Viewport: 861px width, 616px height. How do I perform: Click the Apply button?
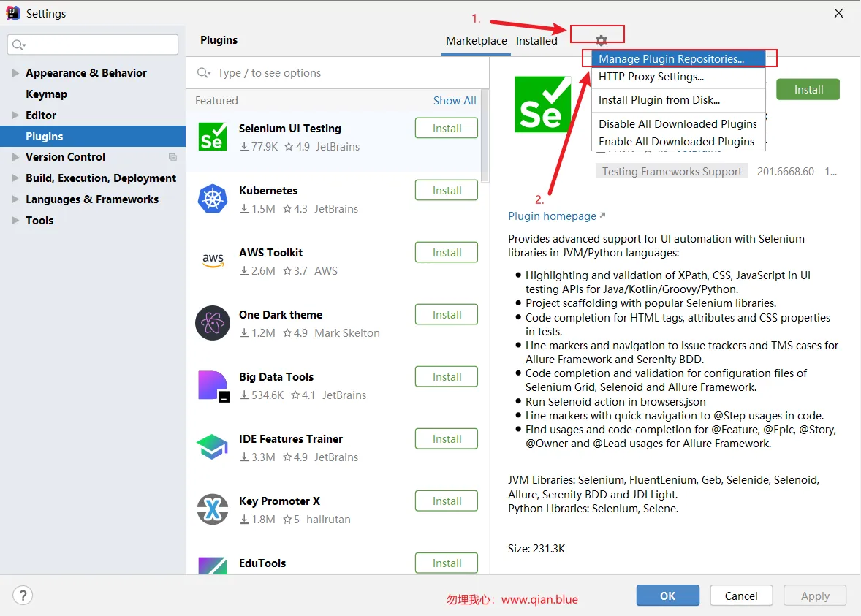[x=815, y=595]
